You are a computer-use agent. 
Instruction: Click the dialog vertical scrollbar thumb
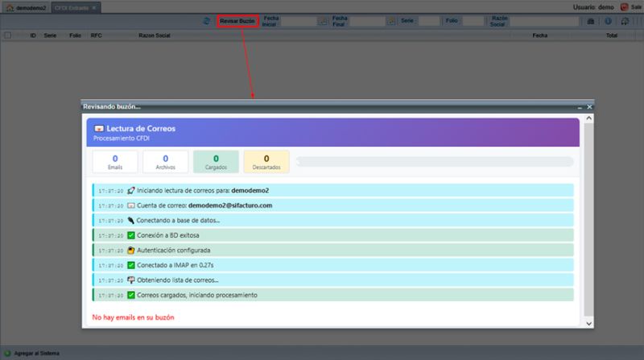pos(589,220)
